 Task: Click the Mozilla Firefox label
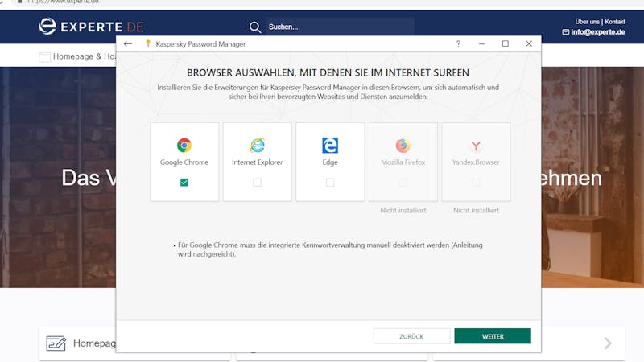[x=403, y=162]
